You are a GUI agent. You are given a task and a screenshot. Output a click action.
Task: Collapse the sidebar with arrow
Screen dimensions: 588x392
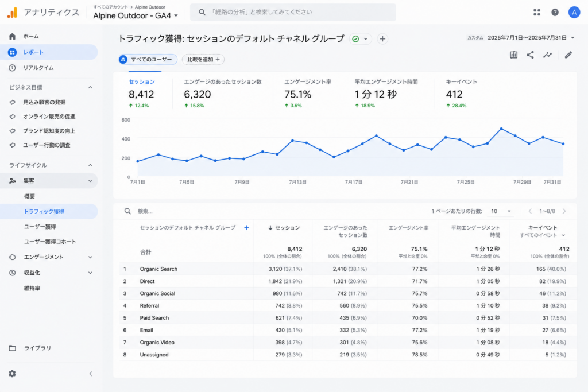click(90, 374)
